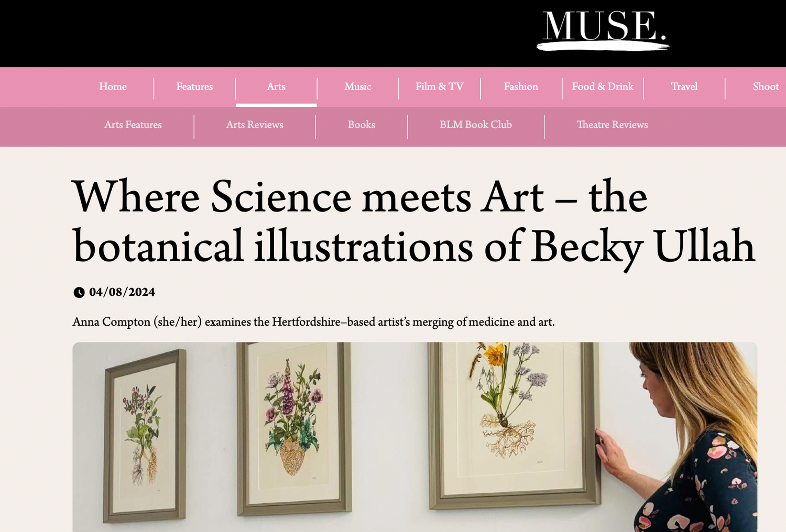Click the 04/08/2024 publication date

[122, 292]
